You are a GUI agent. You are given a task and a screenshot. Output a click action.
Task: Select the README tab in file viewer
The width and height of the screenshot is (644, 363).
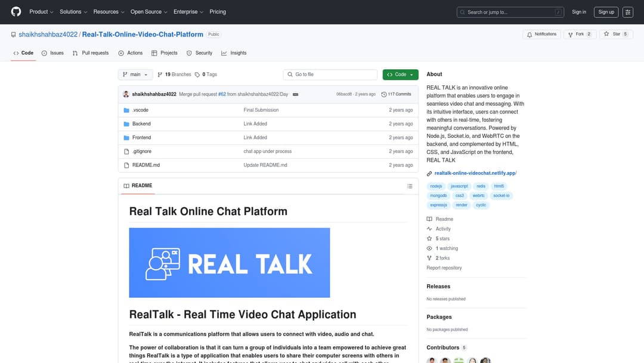tap(138, 186)
